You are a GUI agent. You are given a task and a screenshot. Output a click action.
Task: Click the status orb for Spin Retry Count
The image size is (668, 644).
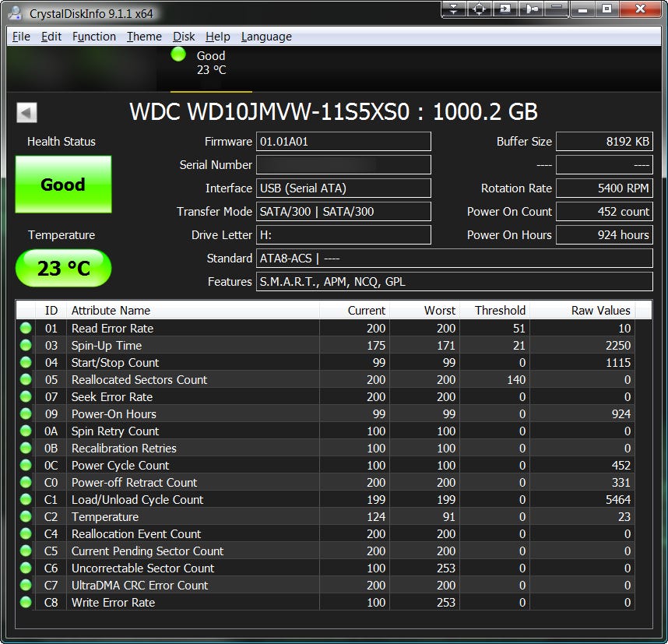(x=26, y=431)
